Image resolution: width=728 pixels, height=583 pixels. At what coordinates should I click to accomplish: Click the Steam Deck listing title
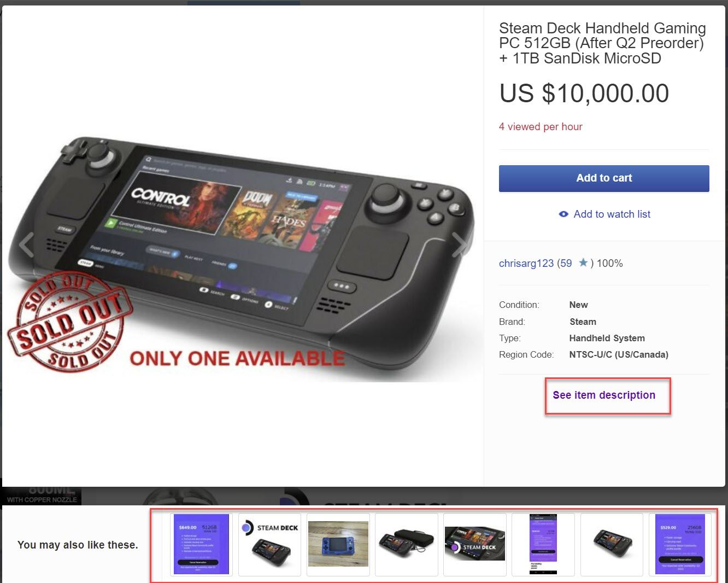point(602,43)
